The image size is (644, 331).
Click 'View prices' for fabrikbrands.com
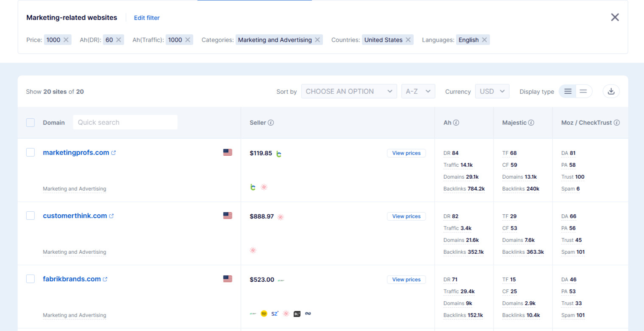pos(406,279)
